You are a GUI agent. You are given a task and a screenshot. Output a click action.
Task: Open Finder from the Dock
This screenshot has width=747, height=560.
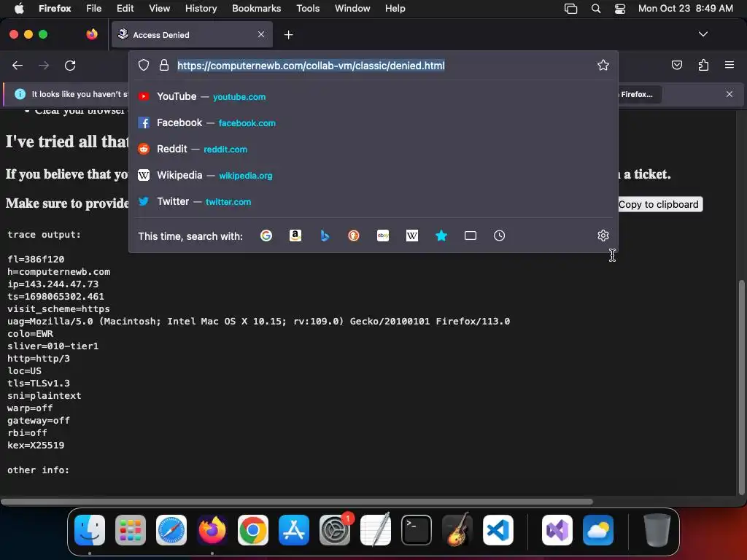90,529
